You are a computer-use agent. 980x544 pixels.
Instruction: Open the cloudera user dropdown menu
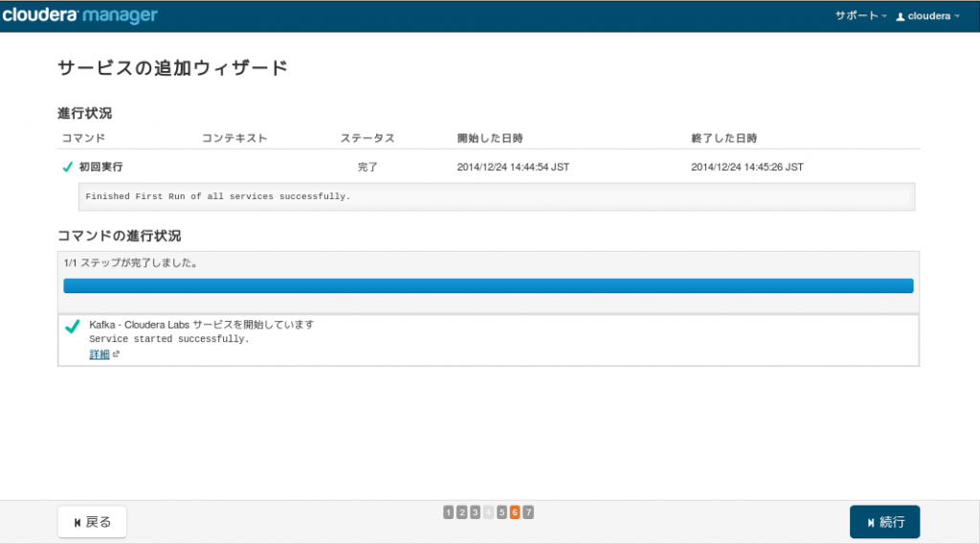(x=928, y=16)
